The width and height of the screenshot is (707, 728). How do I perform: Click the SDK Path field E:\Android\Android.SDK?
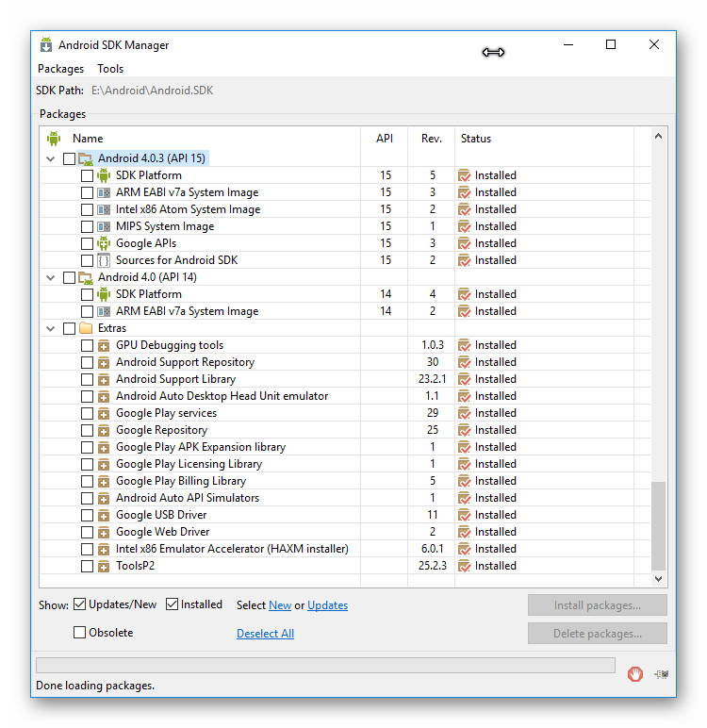tap(153, 91)
